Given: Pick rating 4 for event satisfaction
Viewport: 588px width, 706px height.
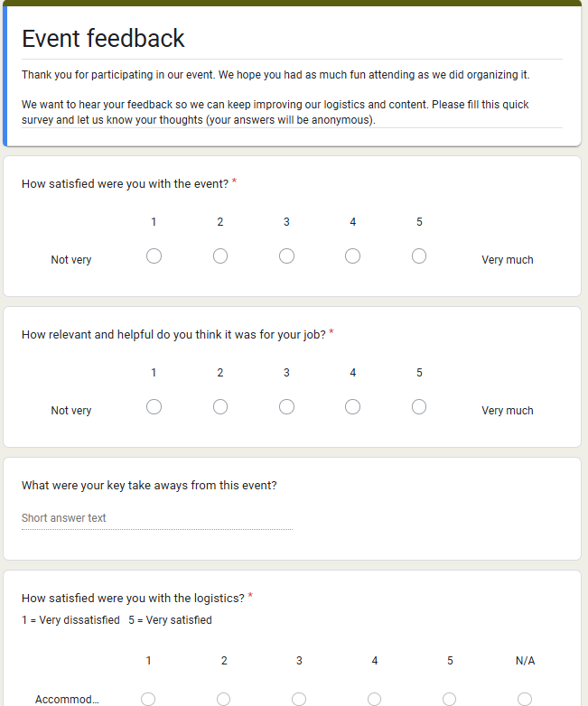Looking at the screenshot, I should 352,256.
